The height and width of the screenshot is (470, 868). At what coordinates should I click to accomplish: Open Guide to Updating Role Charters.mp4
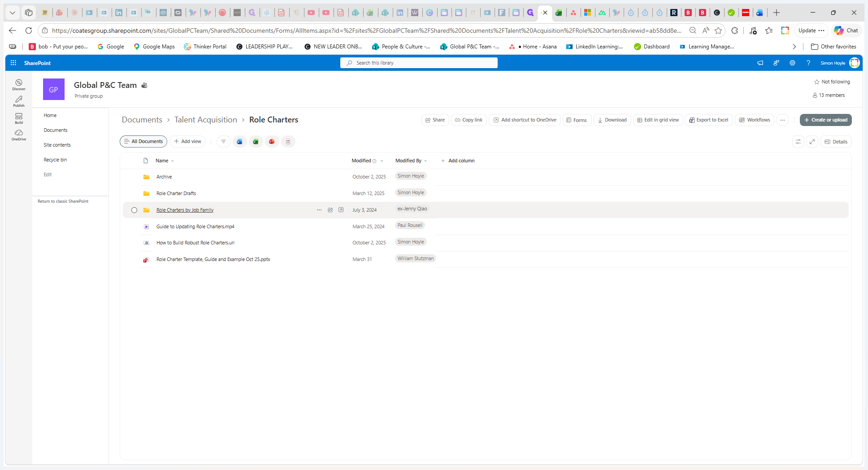(195, 226)
